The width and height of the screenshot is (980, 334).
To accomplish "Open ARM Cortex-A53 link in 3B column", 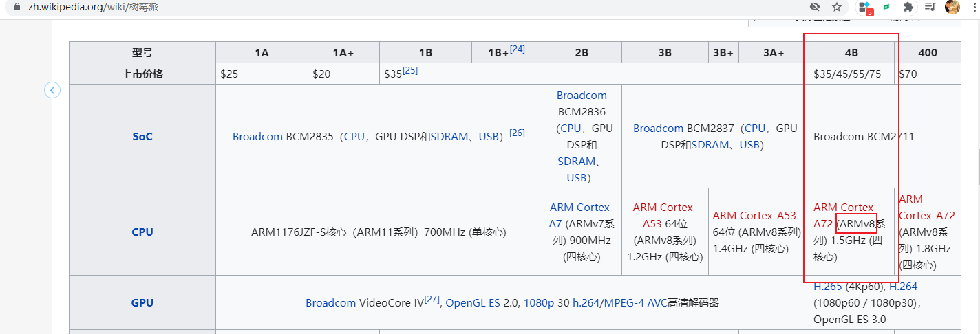I will tap(665, 215).
